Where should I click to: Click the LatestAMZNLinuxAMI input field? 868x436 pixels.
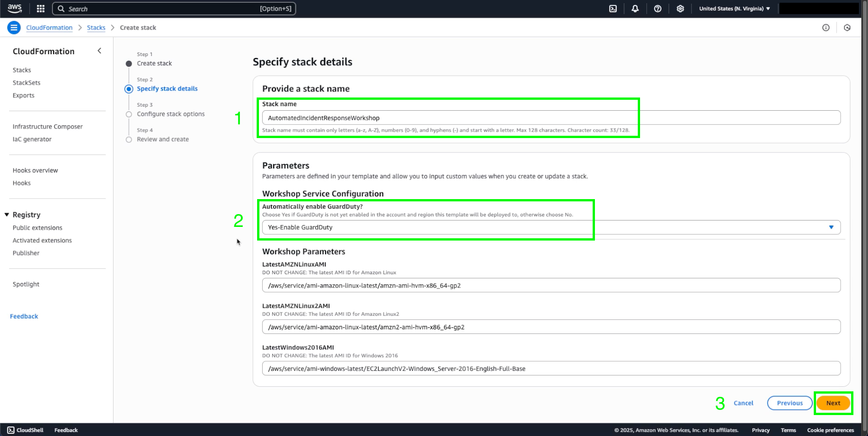[551, 285]
